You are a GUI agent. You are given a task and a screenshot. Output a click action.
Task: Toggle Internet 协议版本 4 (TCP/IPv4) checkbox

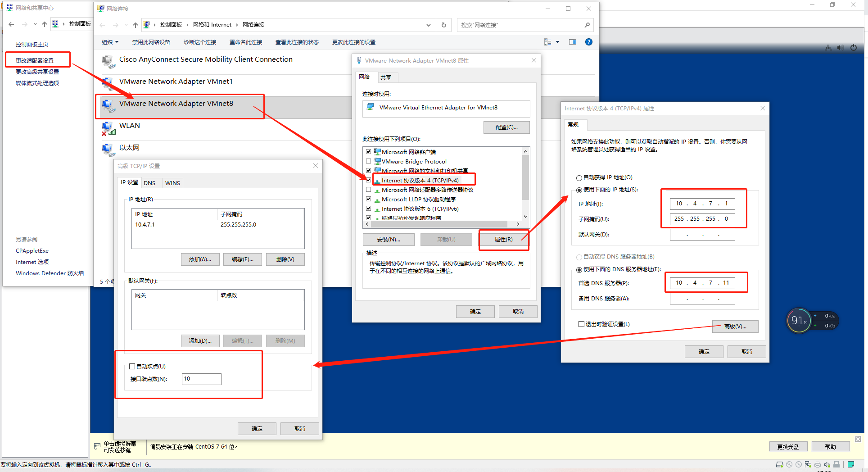pyautogui.click(x=368, y=180)
